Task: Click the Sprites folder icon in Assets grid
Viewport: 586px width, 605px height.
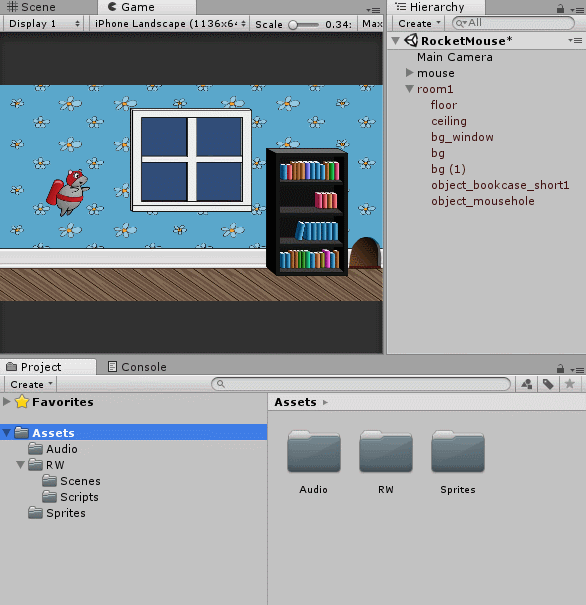Action: tap(458, 451)
